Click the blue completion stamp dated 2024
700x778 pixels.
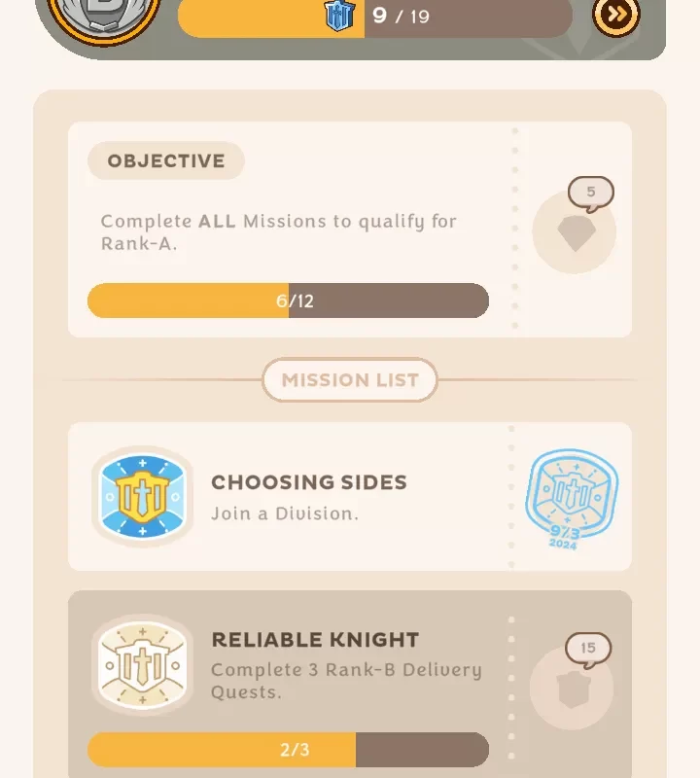(571, 498)
